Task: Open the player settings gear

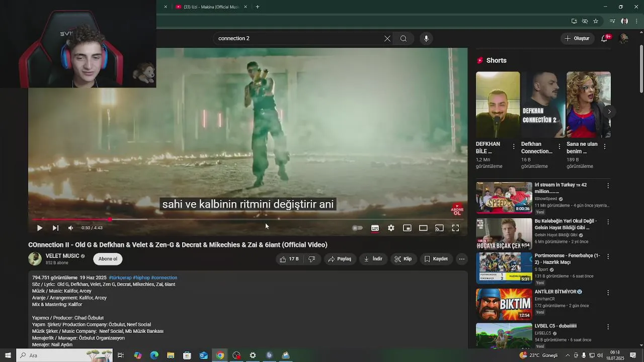Action: coord(391,228)
